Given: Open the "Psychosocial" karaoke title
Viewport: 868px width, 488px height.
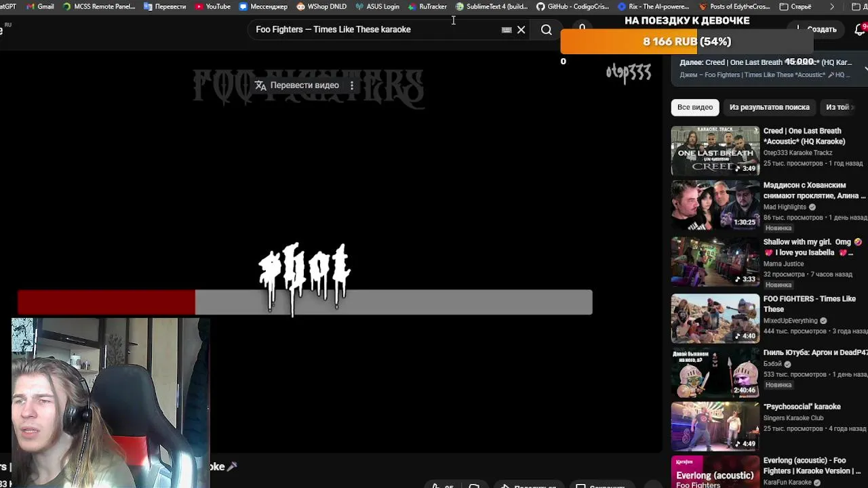Looking at the screenshot, I should click(802, 407).
